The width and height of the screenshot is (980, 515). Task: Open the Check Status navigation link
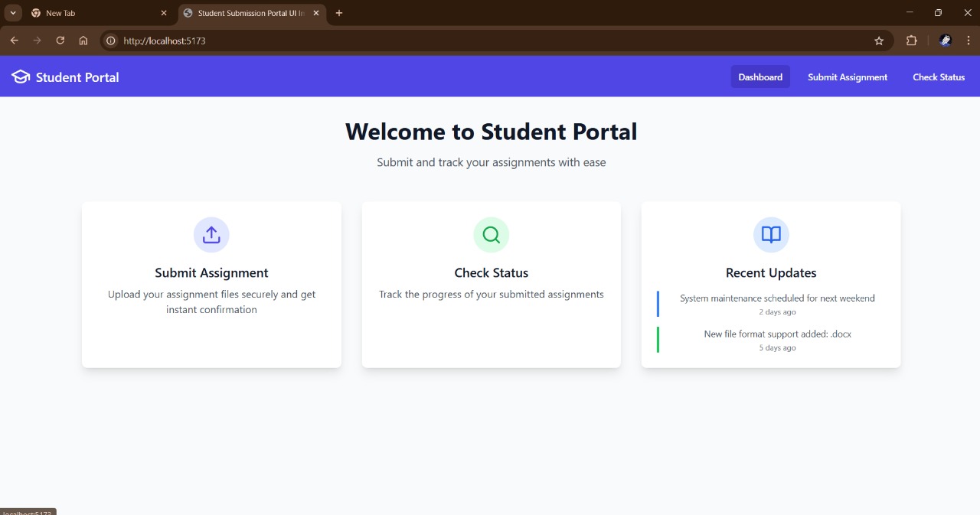[939, 77]
